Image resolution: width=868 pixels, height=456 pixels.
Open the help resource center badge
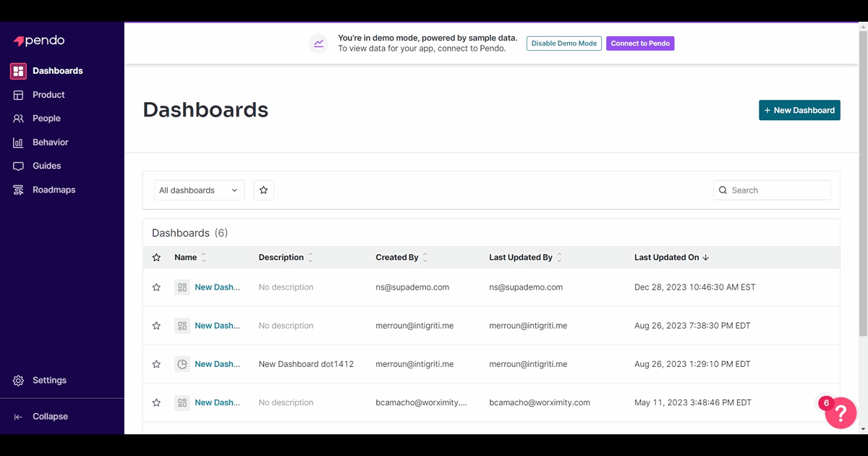[x=840, y=413]
